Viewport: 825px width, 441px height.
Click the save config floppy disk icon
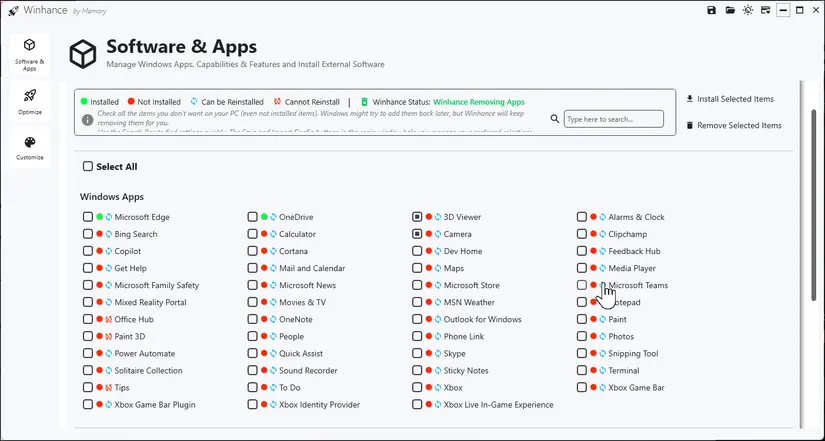pyautogui.click(x=711, y=10)
